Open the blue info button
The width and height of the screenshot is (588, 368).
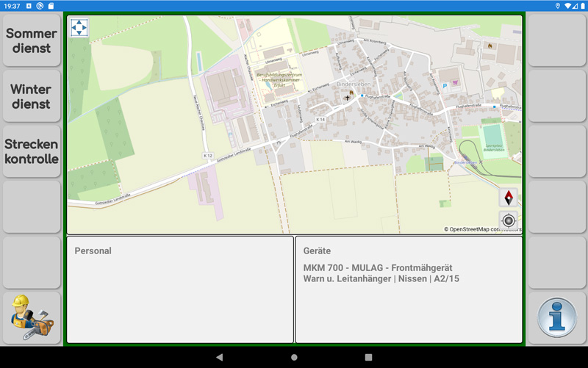[x=557, y=318]
